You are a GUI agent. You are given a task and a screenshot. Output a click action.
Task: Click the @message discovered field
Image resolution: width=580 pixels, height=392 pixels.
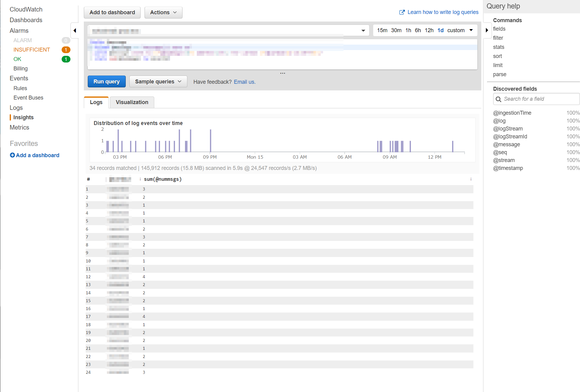pyautogui.click(x=507, y=144)
